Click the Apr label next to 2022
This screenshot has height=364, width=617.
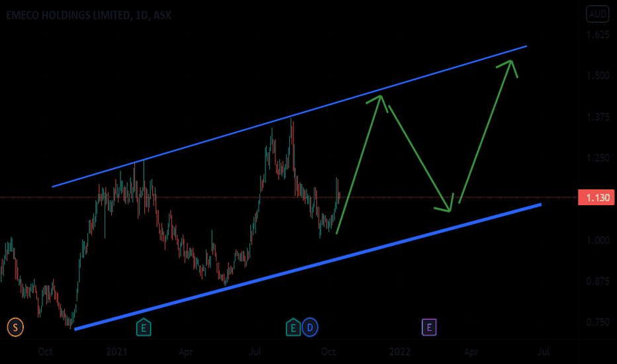[471, 351]
